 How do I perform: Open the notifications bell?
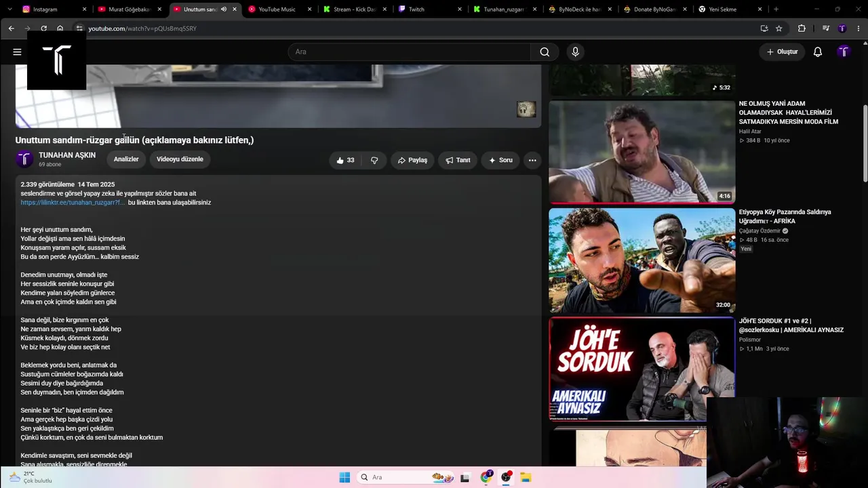click(x=818, y=52)
